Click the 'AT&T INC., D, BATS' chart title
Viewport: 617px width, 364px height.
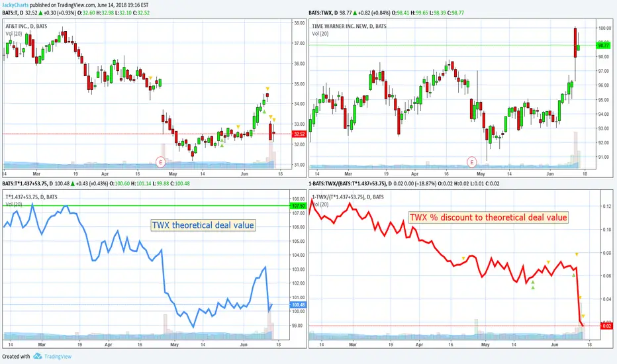[26, 26]
